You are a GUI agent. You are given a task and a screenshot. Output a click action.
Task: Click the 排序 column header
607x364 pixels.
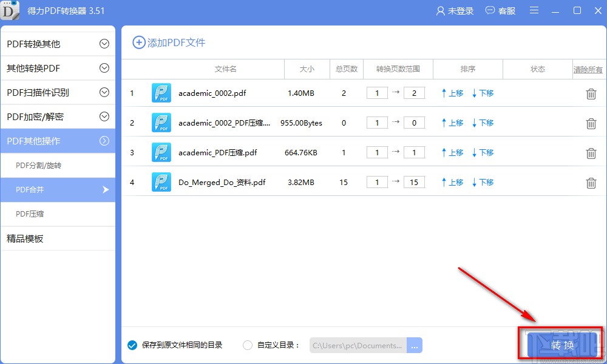[467, 69]
